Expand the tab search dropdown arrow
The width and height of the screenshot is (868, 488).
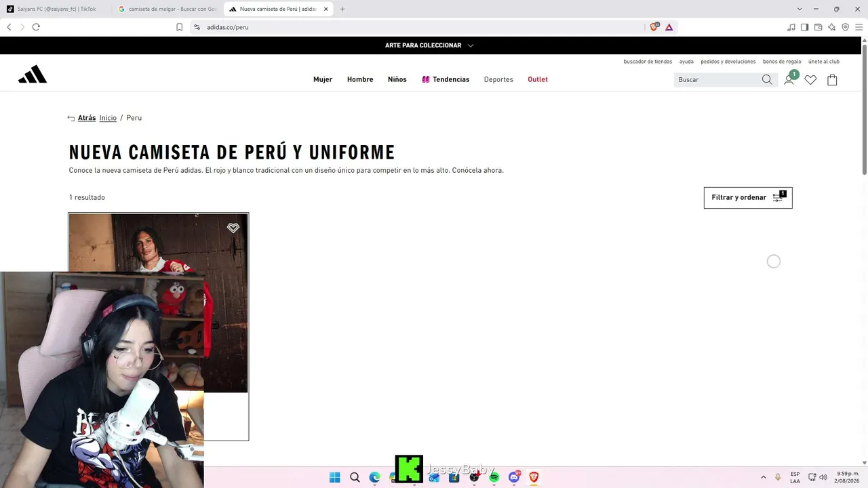800,9
